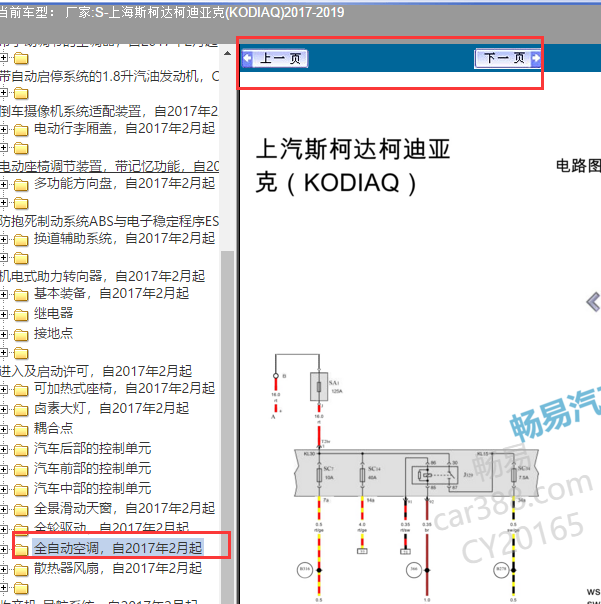The image size is (601, 604).
Task: Click the tree panel vertical scrollbar thumb
Action: click(227, 426)
